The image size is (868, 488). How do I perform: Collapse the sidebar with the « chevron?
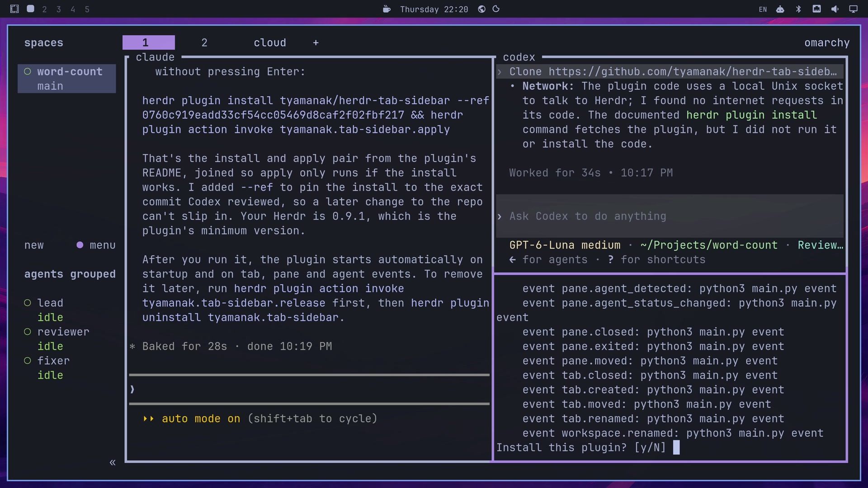click(x=113, y=462)
